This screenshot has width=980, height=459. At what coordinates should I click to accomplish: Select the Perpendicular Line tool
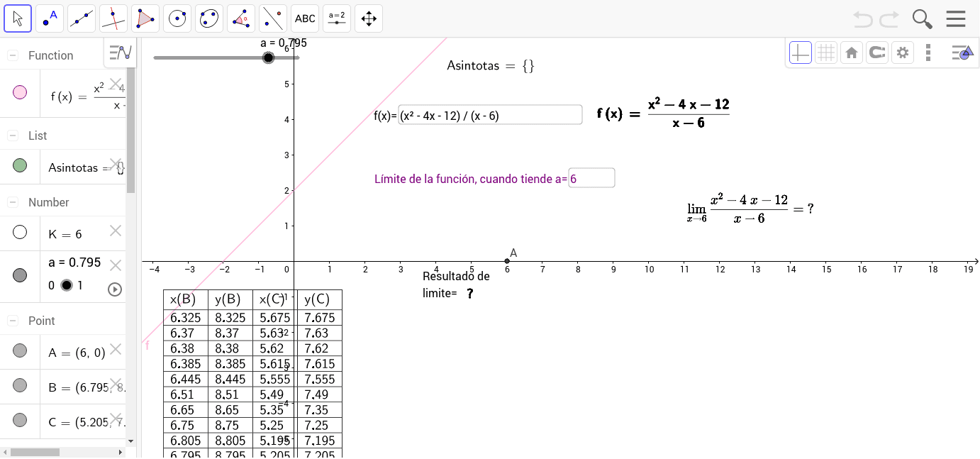113,18
